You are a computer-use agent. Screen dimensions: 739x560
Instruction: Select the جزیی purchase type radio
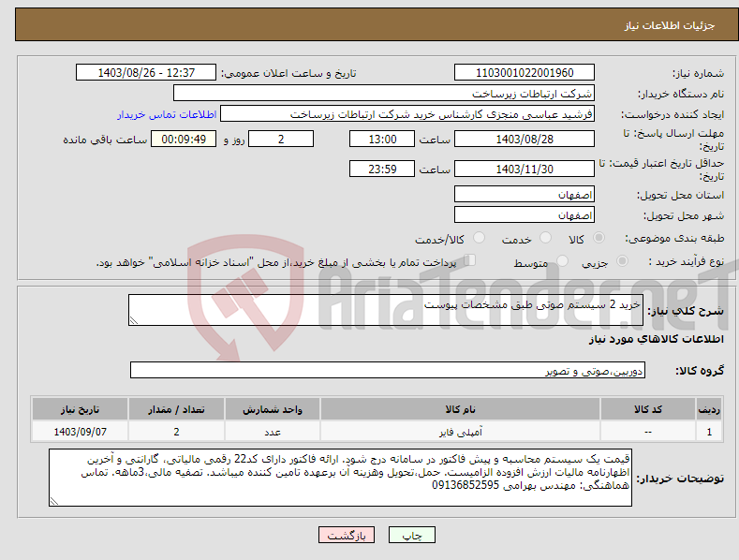point(622,261)
